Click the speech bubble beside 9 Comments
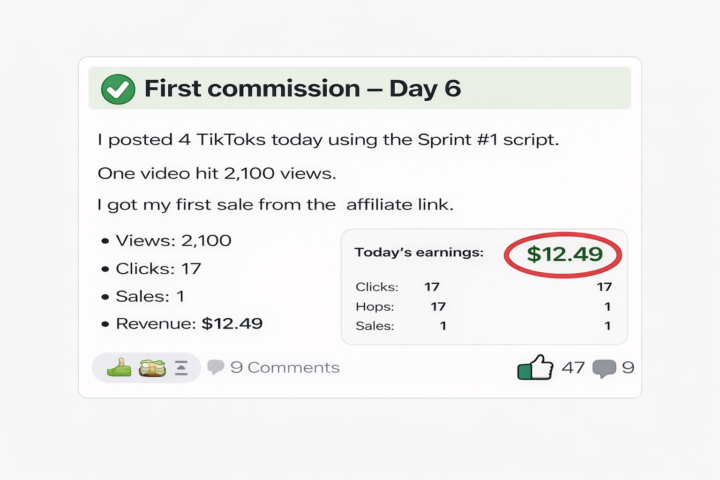This screenshot has height=480, width=720. pyautogui.click(x=215, y=367)
